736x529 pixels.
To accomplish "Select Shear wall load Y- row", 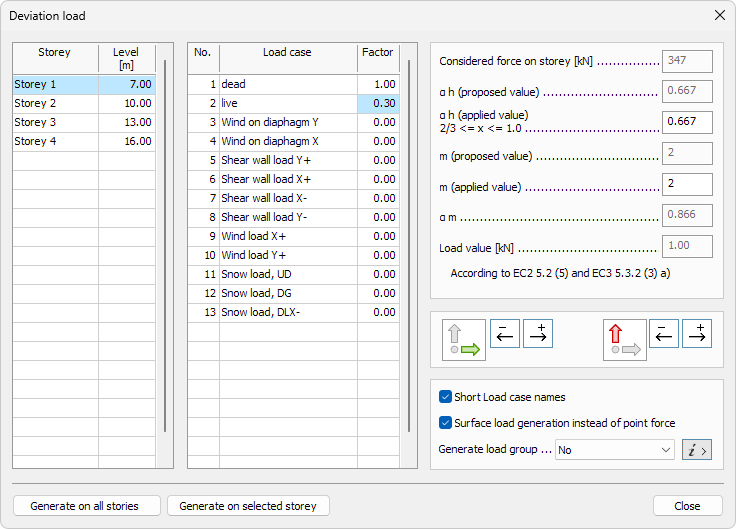I will [294, 217].
